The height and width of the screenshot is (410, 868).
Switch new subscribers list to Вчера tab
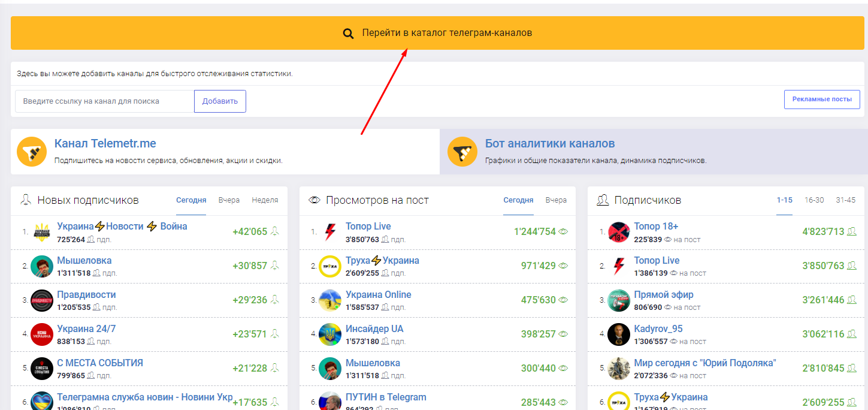coord(229,200)
